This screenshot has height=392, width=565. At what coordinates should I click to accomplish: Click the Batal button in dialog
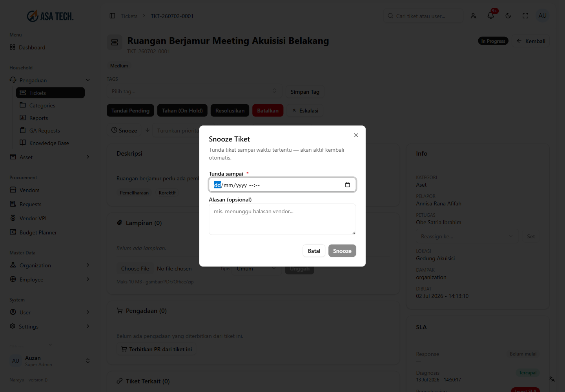[314, 251]
